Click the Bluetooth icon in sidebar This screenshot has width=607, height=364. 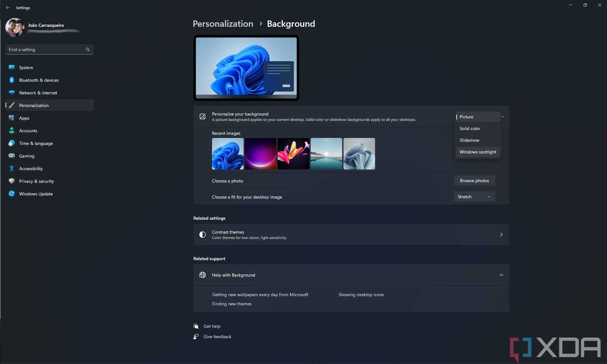[12, 80]
